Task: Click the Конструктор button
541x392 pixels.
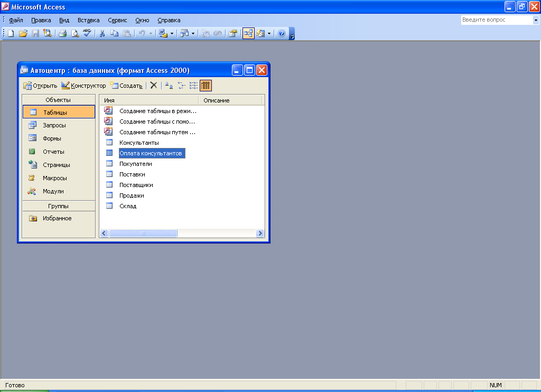Action: (x=83, y=86)
